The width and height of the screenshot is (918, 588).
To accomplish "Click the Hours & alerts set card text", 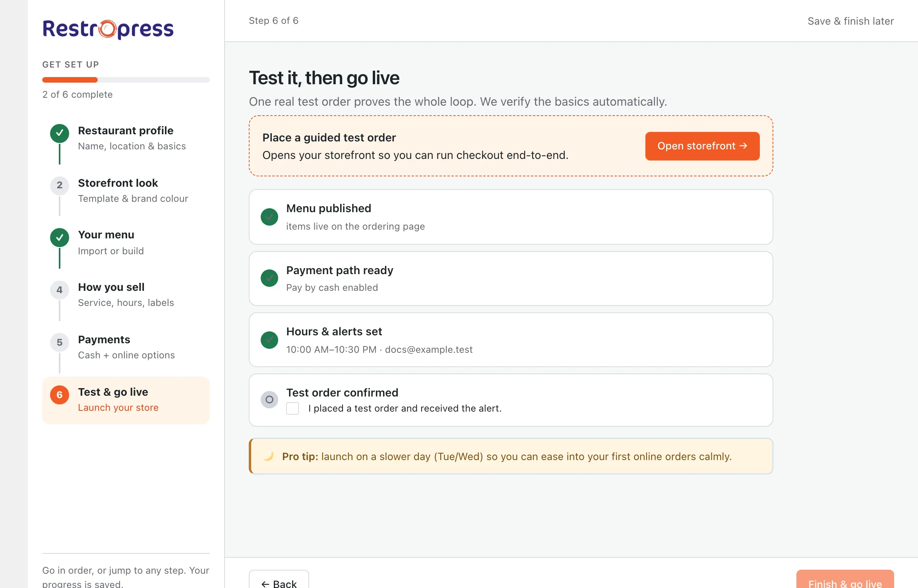I will (x=379, y=340).
